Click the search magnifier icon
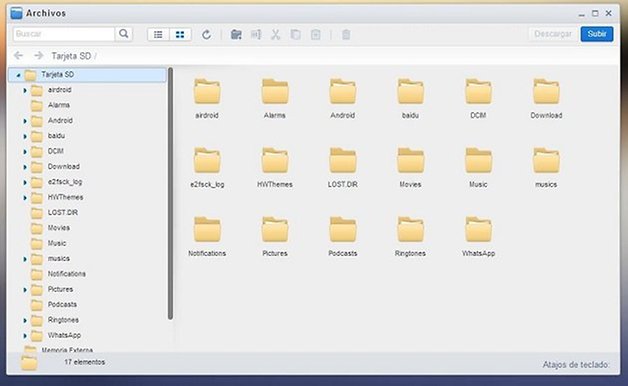 point(124,34)
